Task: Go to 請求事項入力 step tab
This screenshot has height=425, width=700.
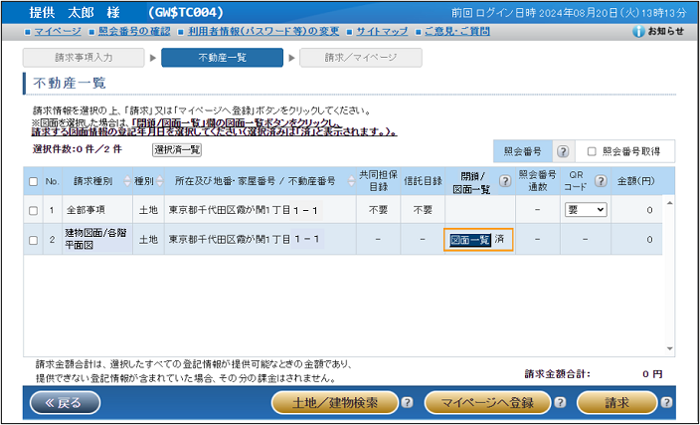Action: click(83, 58)
